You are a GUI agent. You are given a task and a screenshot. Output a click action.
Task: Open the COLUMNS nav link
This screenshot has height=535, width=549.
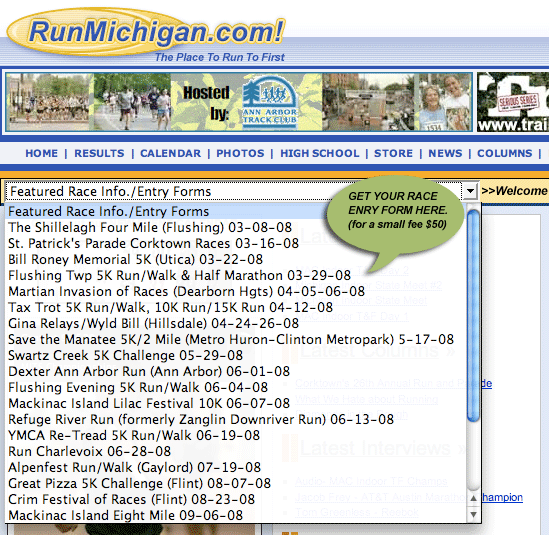point(505,153)
